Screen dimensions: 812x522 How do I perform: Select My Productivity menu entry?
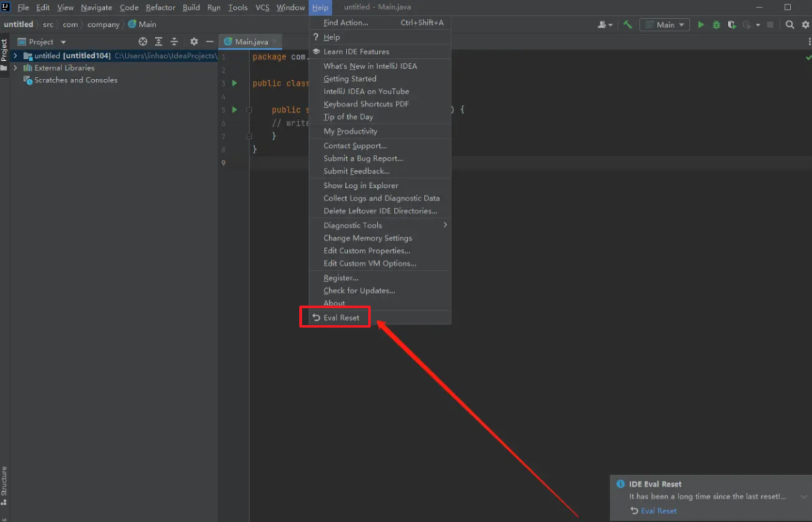point(380,132)
